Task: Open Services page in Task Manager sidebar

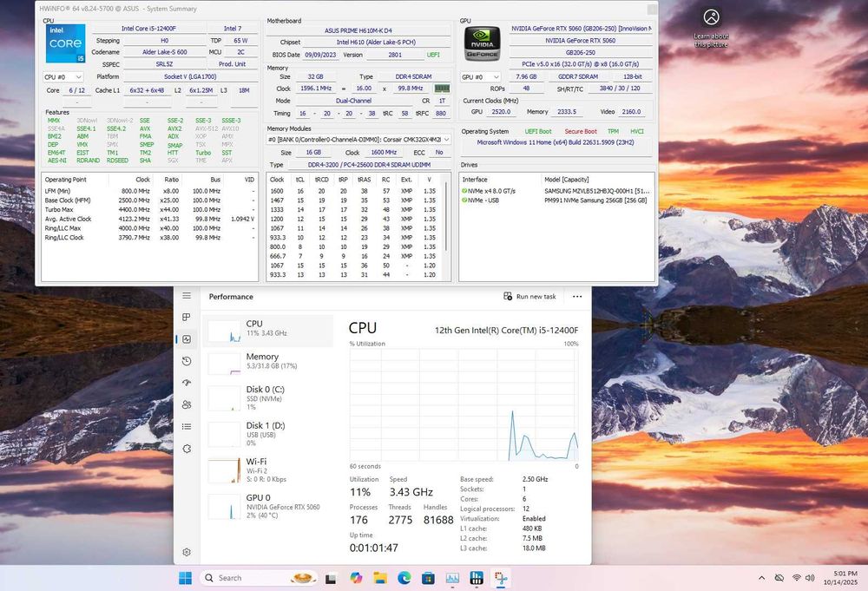Action: 187,448
